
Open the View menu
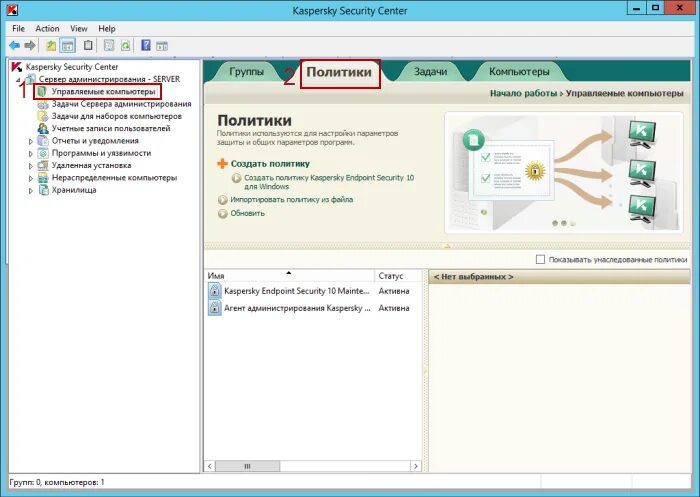click(79, 29)
